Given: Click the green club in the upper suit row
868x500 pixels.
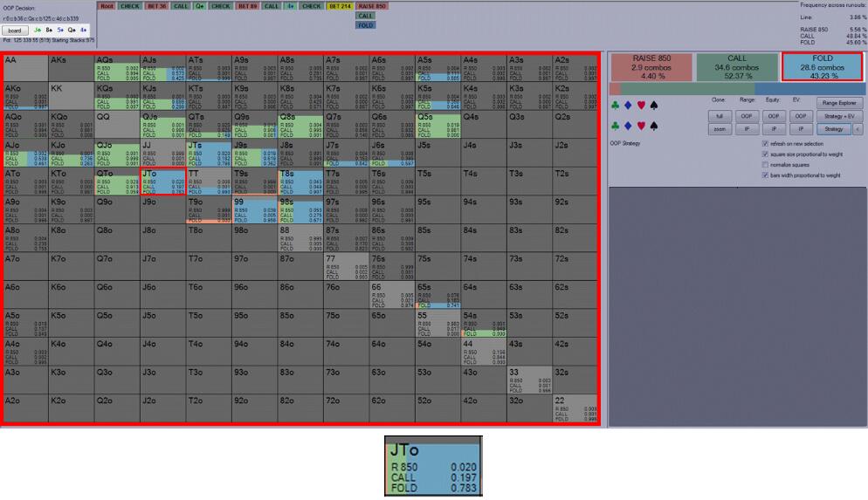Looking at the screenshot, I should pos(615,105).
